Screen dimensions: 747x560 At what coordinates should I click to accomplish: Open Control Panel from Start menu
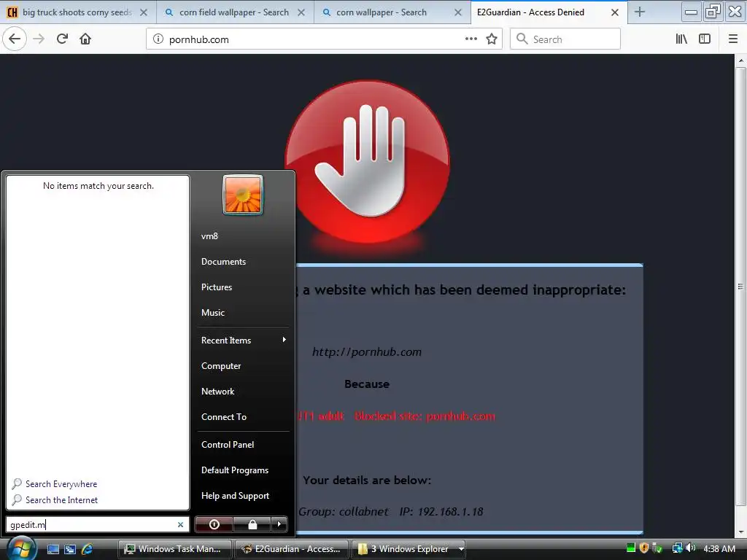[x=228, y=444]
